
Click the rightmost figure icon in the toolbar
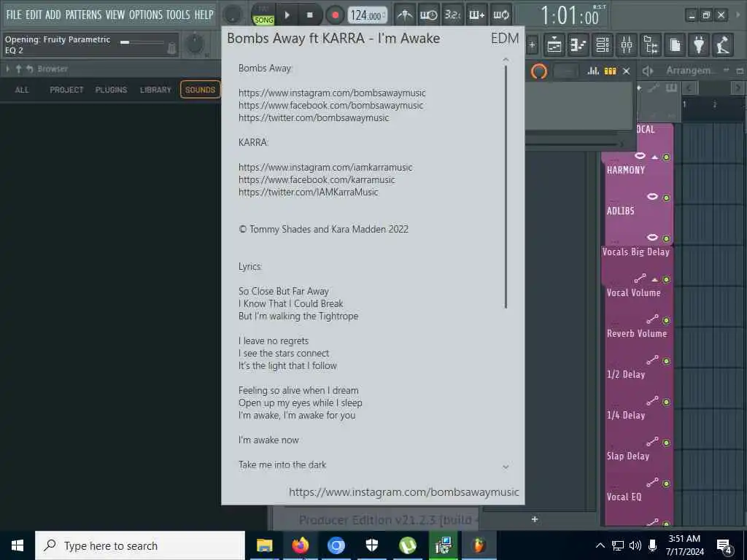point(723,45)
